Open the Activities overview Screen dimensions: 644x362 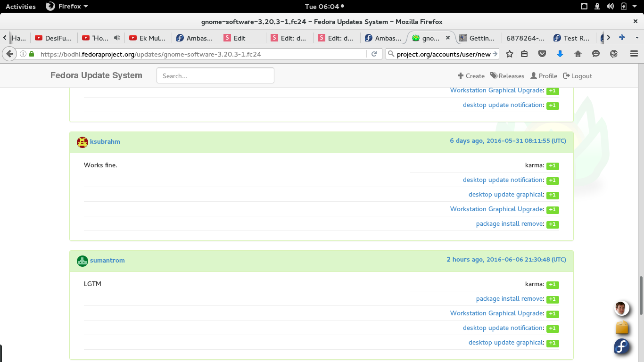[21, 7]
